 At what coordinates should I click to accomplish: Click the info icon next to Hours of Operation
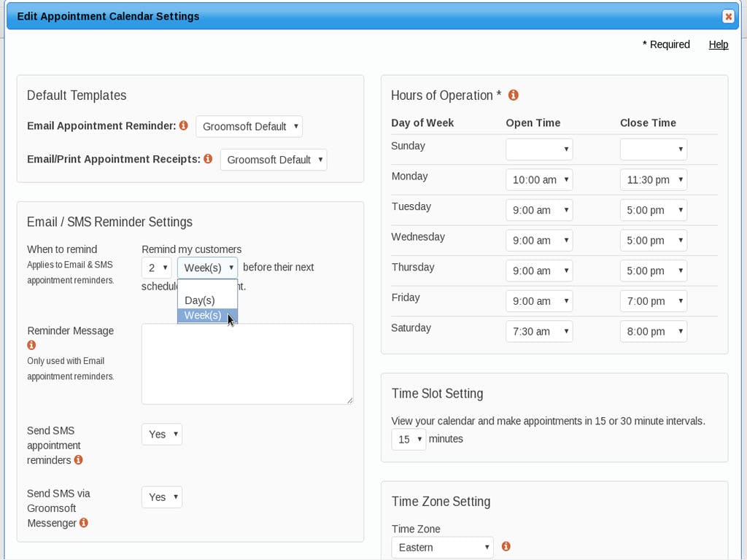pos(513,95)
